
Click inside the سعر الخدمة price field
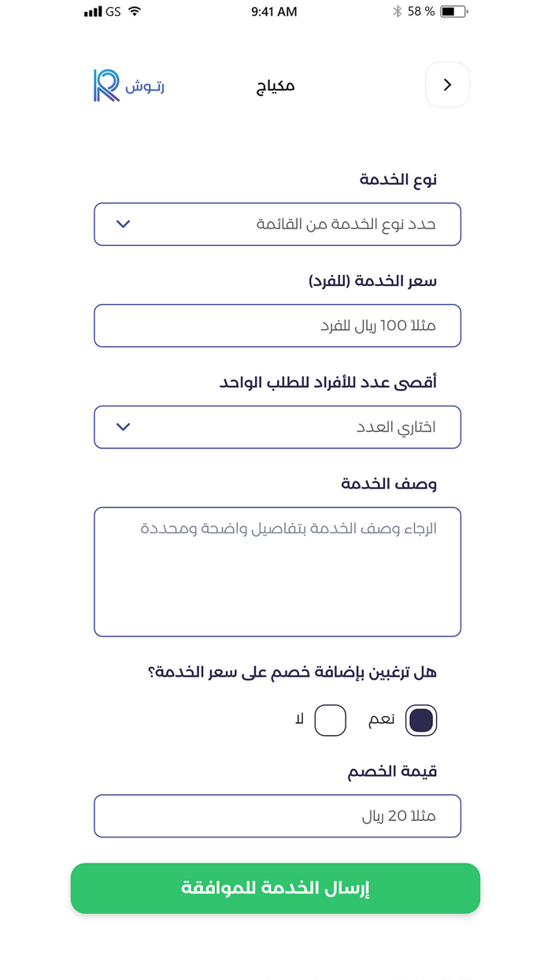(277, 325)
